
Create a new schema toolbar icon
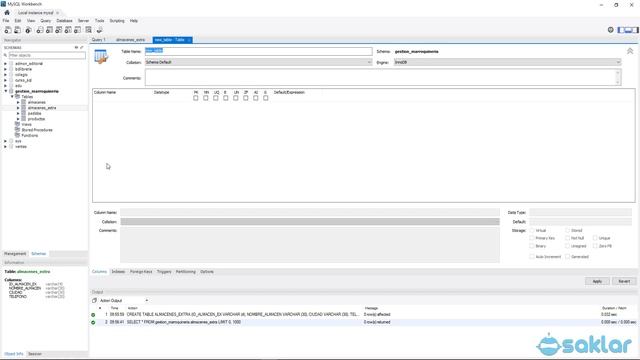pyautogui.click(x=40, y=30)
